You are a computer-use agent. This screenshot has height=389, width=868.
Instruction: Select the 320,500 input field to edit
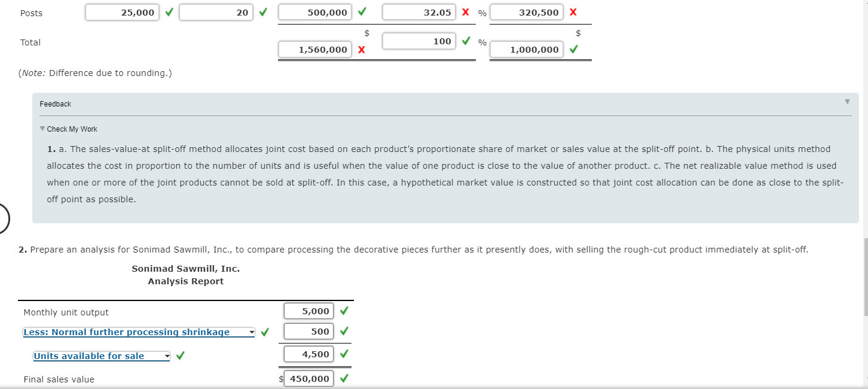point(527,11)
